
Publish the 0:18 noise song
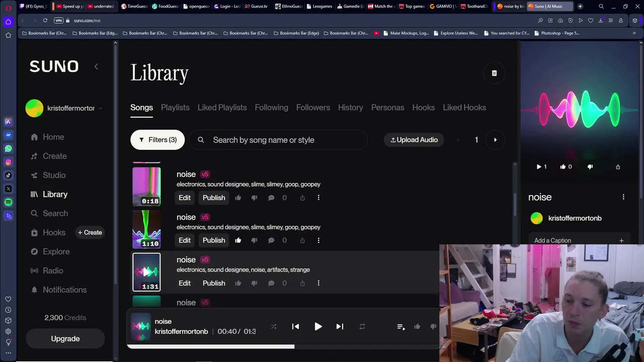(x=214, y=198)
